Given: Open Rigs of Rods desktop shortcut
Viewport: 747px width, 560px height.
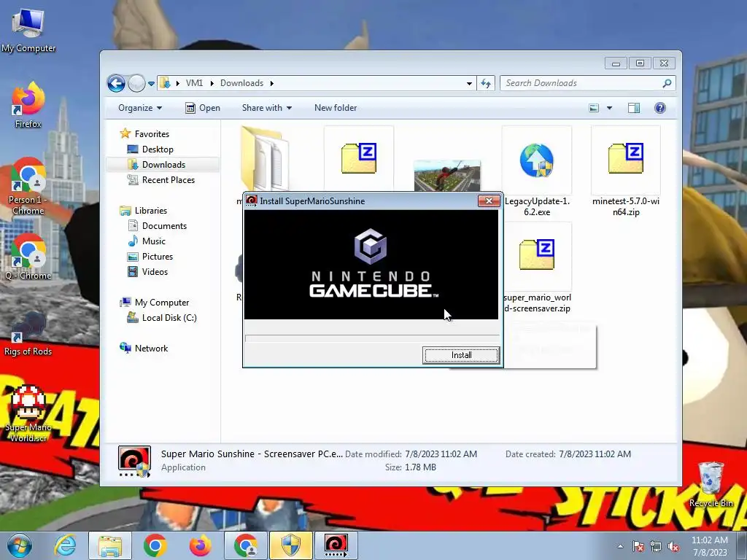Looking at the screenshot, I should click(28, 333).
